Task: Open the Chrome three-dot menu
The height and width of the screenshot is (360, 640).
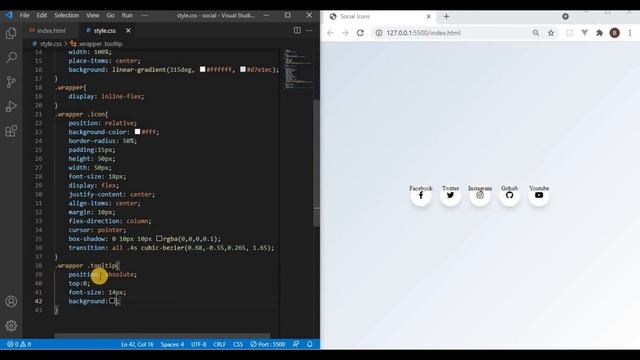Action: 630,33
